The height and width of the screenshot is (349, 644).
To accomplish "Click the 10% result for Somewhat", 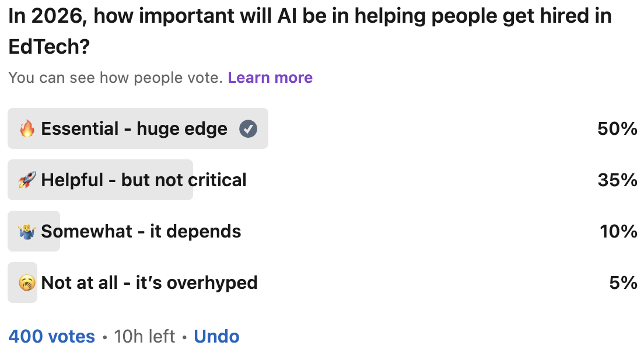I will pos(618,231).
